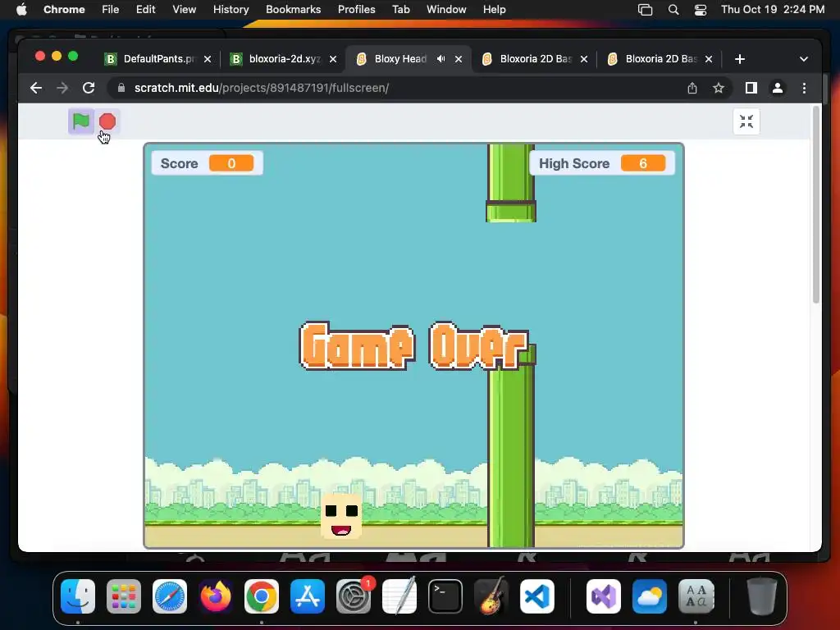The height and width of the screenshot is (630, 840).
Task: Open Visual Studio (purple) from the dock
Action: pos(604,596)
